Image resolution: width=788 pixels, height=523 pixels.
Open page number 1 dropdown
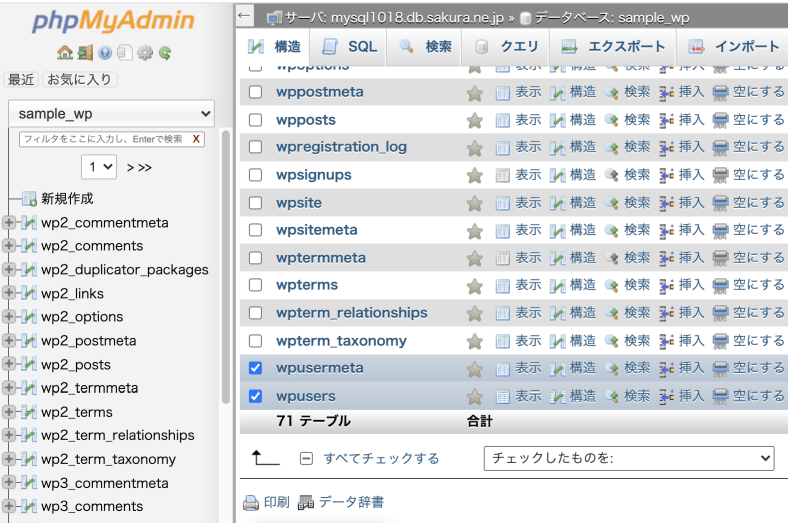99,167
